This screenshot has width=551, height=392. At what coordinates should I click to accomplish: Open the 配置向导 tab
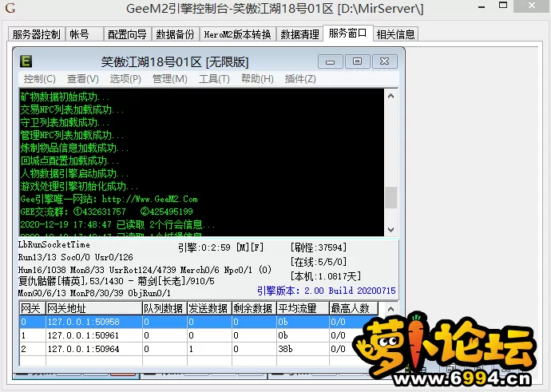click(128, 34)
